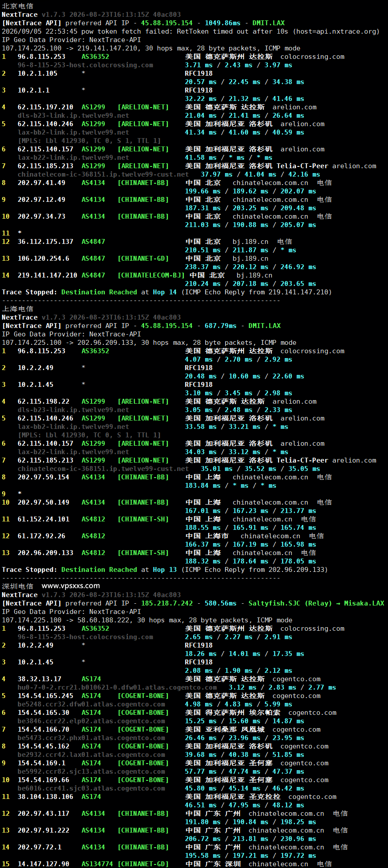Screen dimensions: 388x868
Task: Select hop IP '10.2.1.105'
Action: (38, 73)
